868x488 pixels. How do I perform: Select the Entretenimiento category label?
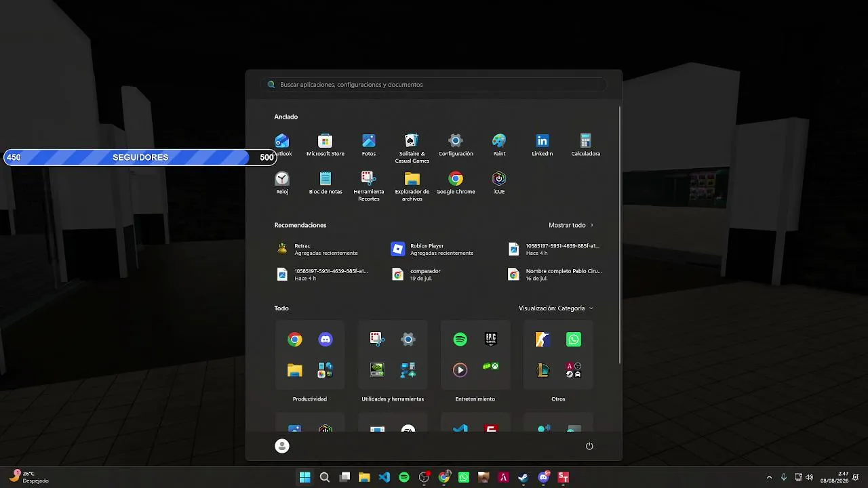475,399
